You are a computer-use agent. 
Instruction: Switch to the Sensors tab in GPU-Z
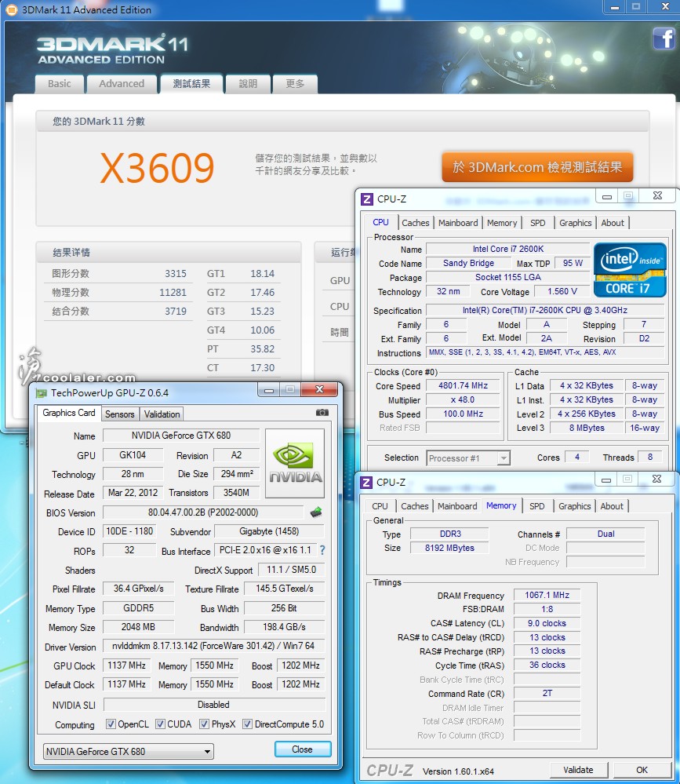[x=120, y=414]
